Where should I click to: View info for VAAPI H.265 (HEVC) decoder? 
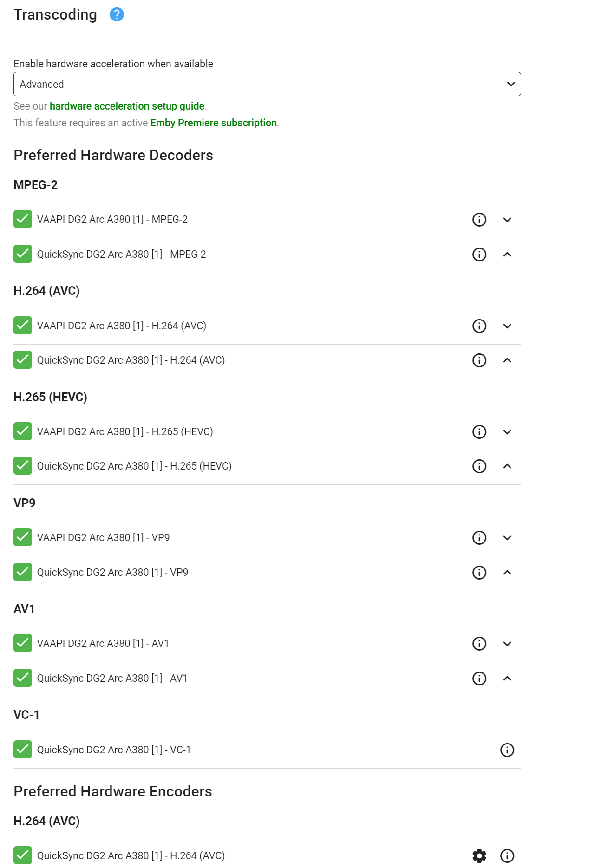click(x=479, y=432)
